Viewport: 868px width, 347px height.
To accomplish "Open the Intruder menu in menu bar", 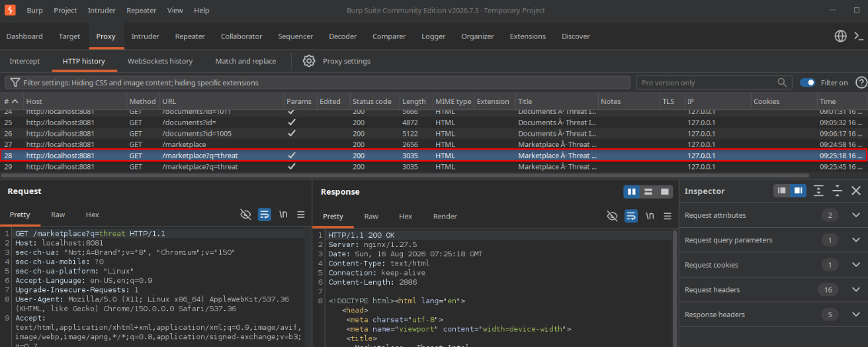I will [x=102, y=10].
